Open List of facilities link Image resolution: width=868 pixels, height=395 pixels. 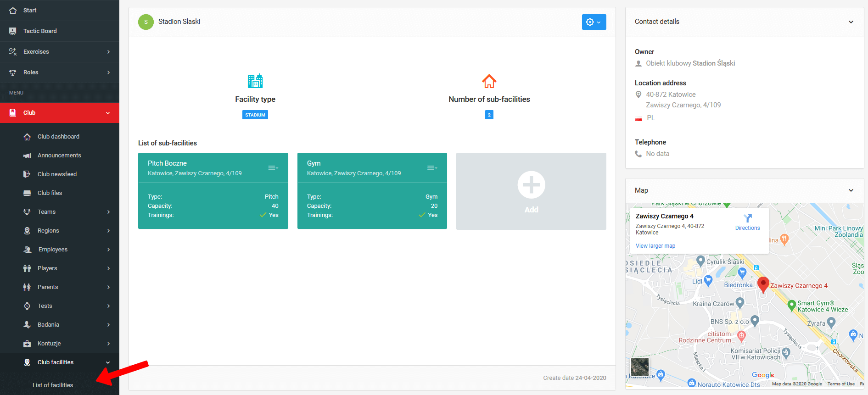[x=53, y=385]
